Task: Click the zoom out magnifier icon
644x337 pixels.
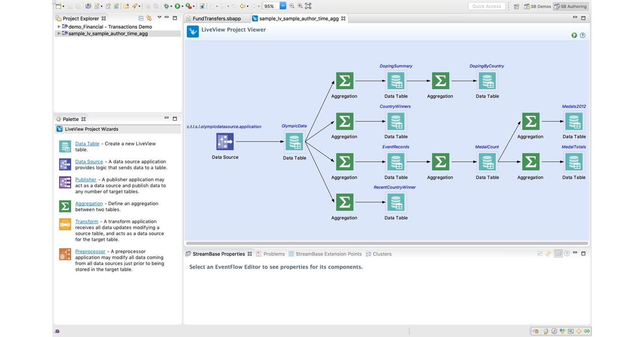Action: click(x=292, y=6)
